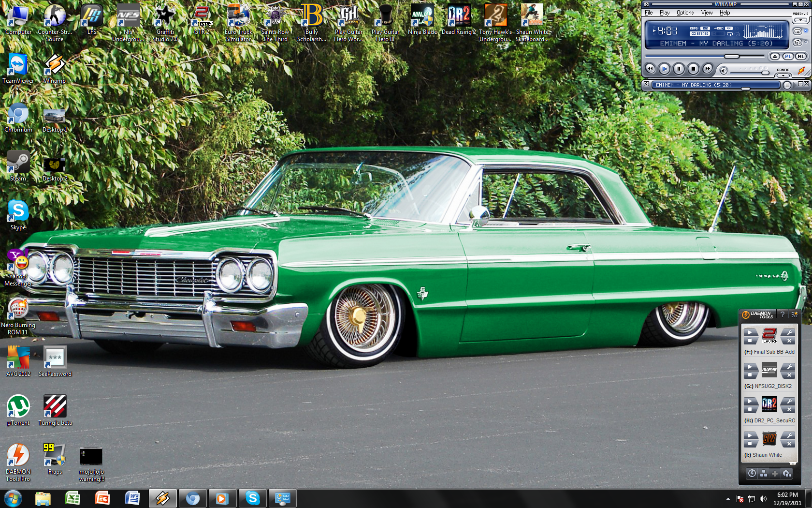This screenshot has height=508, width=812.
Task: Open drive H: DR2 settings wrench icon
Action: pyautogui.click(x=789, y=401)
